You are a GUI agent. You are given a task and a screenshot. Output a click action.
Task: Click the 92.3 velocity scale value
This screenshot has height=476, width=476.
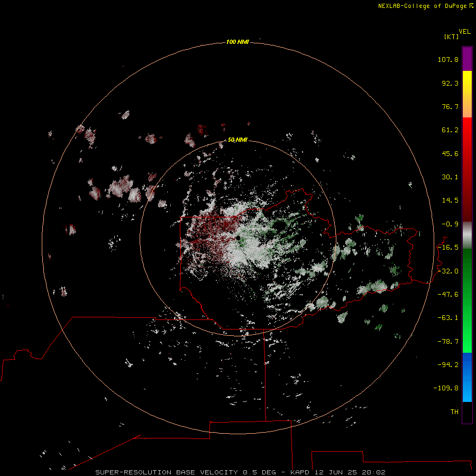[450, 83]
